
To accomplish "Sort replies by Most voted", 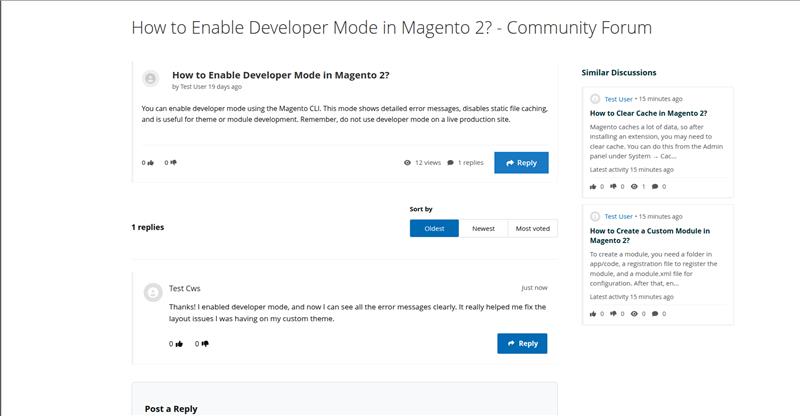I will click(x=532, y=228).
